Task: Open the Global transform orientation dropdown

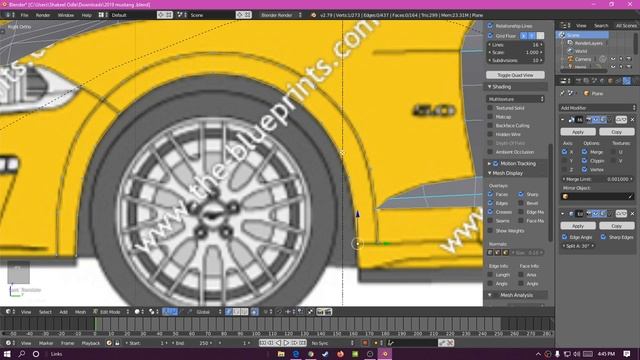Action: (x=207, y=312)
